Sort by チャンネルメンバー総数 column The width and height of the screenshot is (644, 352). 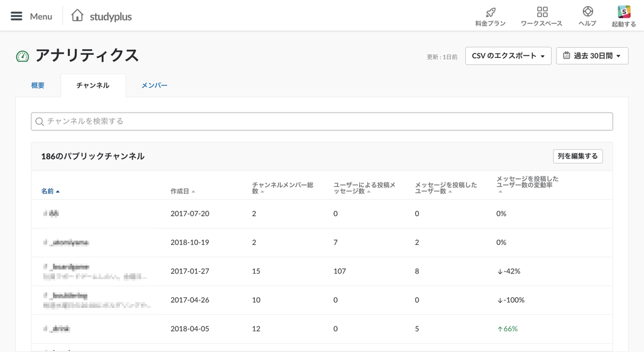(282, 188)
